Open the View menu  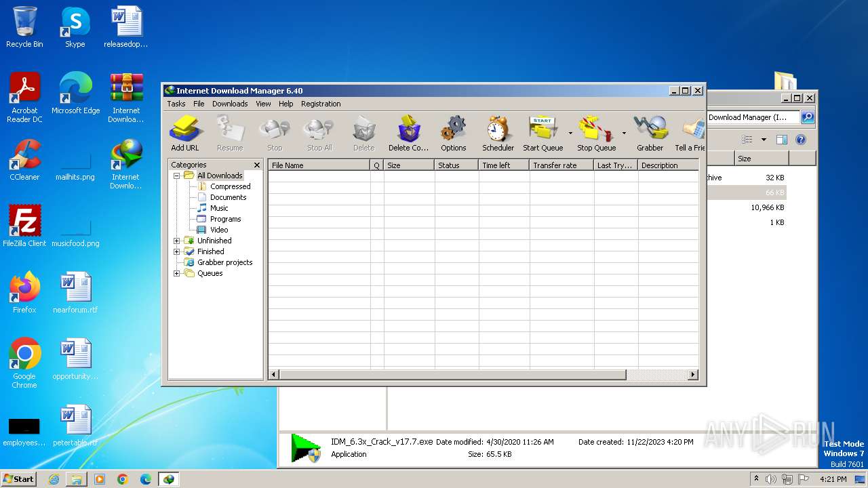pos(263,104)
